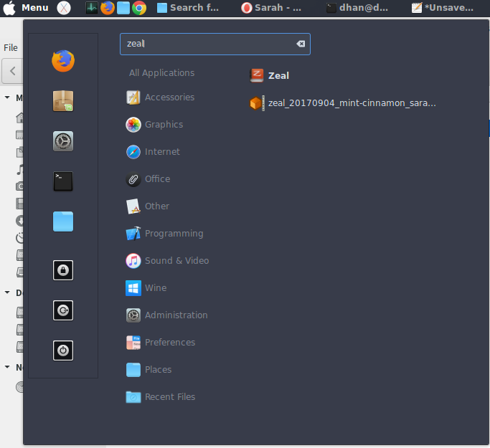Viewport: 490px width, 448px height.
Task: Open file manager folder icon in panel
Action: (123, 8)
